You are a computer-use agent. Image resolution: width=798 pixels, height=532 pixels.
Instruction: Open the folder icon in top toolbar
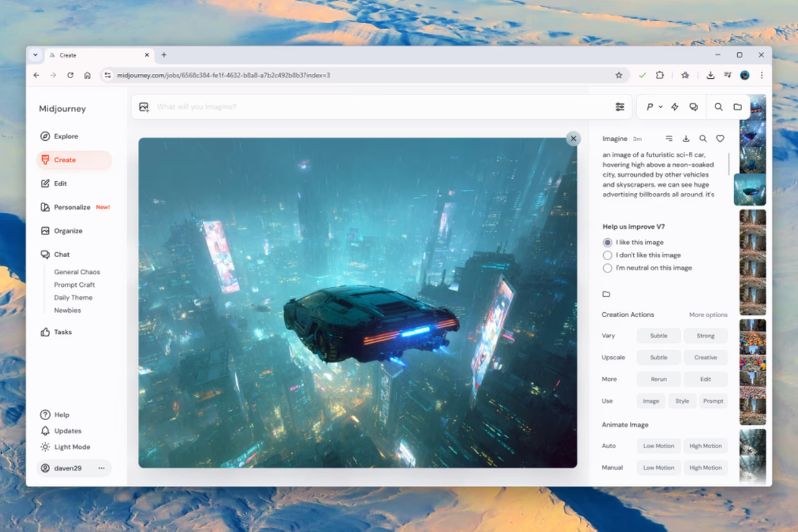pyautogui.click(x=737, y=107)
